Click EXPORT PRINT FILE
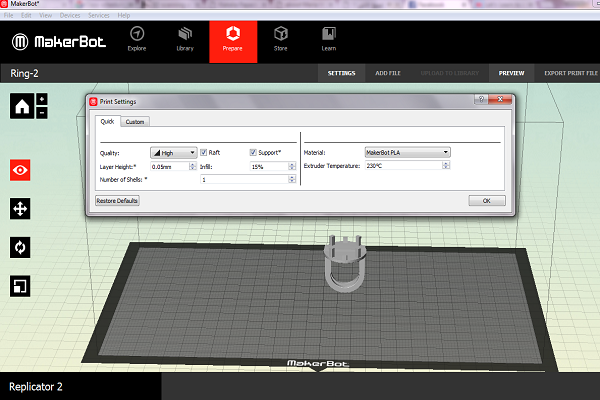Screen dimensions: 600x400 (571, 73)
